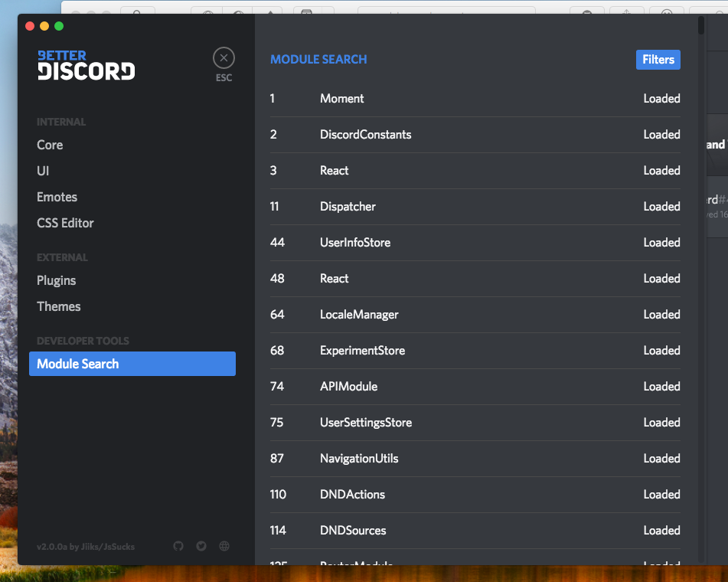Select the React module numbered 3
Viewport: 728px width, 582px height.
(475, 171)
